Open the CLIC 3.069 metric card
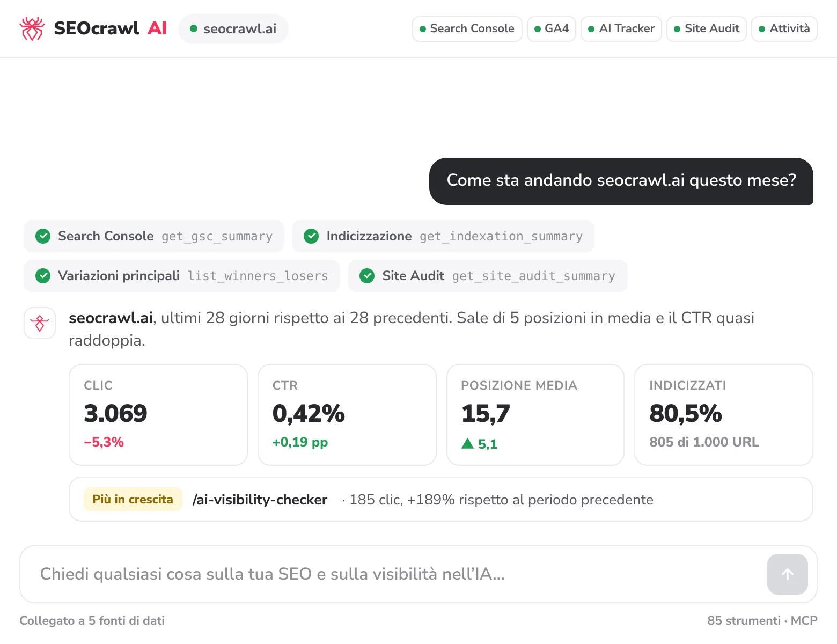This screenshot has width=837, height=644. (x=158, y=415)
